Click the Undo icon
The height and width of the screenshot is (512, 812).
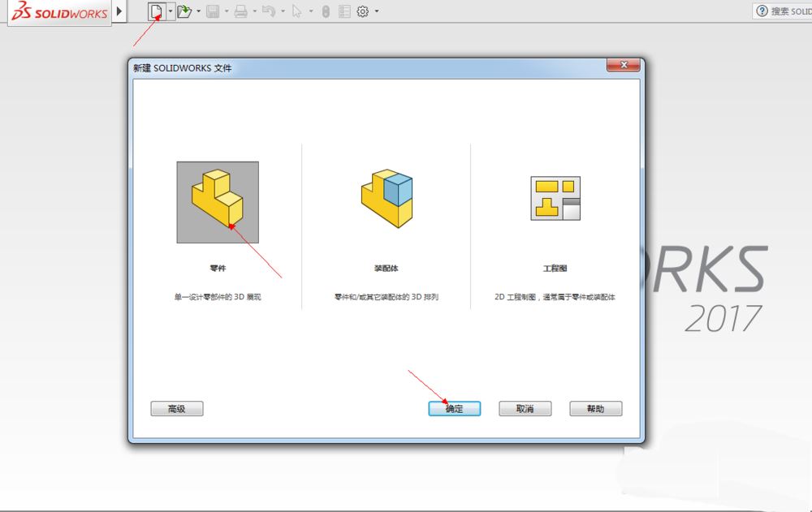point(269,11)
